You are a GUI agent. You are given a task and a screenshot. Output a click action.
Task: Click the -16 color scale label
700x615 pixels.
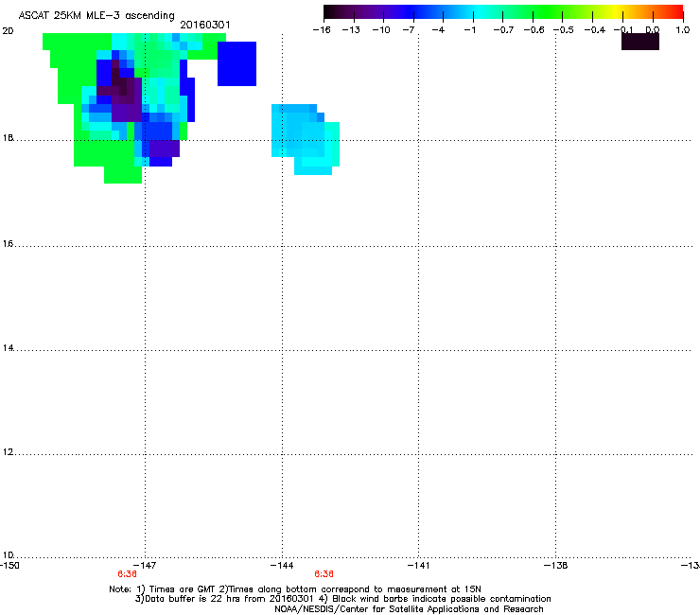click(322, 30)
